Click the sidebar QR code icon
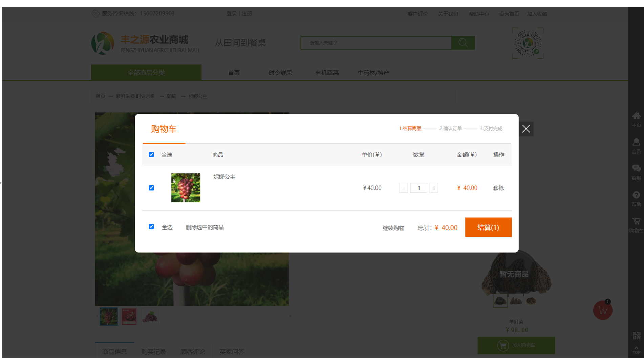This screenshot has width=644, height=358. 636,336
